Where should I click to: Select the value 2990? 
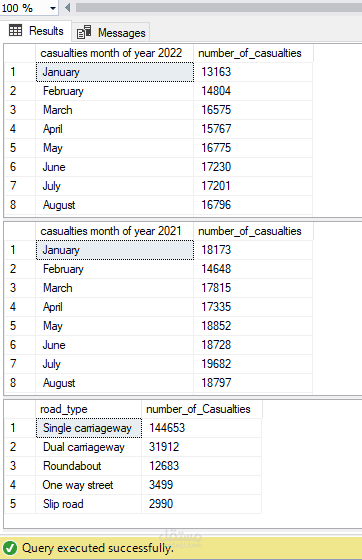point(201,504)
